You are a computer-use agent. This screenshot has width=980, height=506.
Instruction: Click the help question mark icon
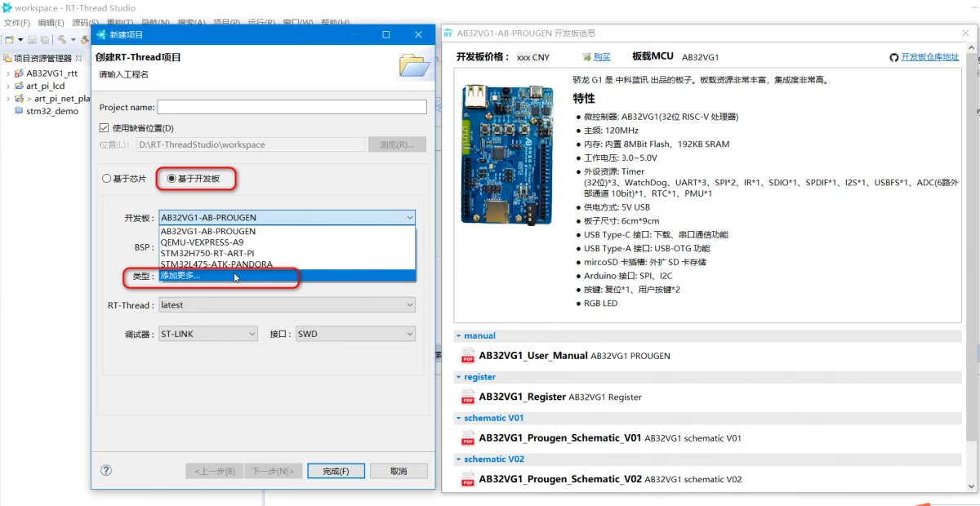pyautogui.click(x=105, y=470)
